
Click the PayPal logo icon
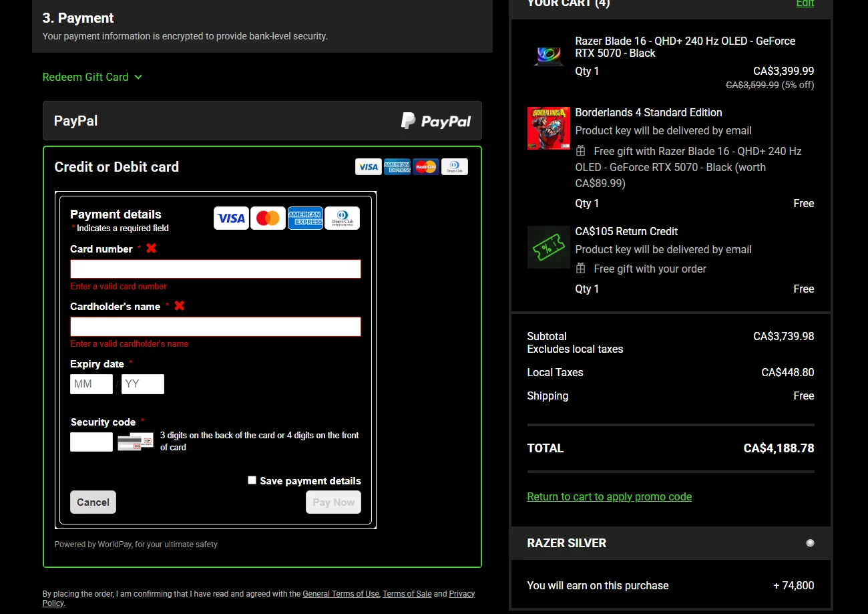435,121
